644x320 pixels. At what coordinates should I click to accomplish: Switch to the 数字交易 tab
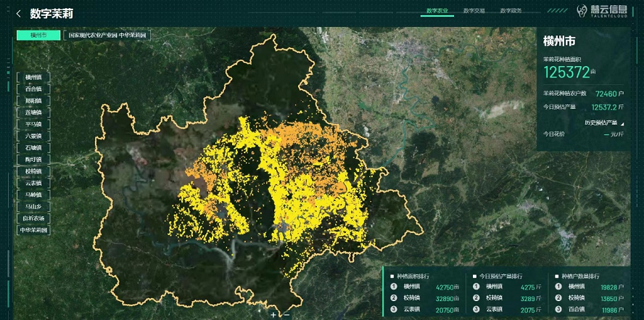tap(474, 11)
